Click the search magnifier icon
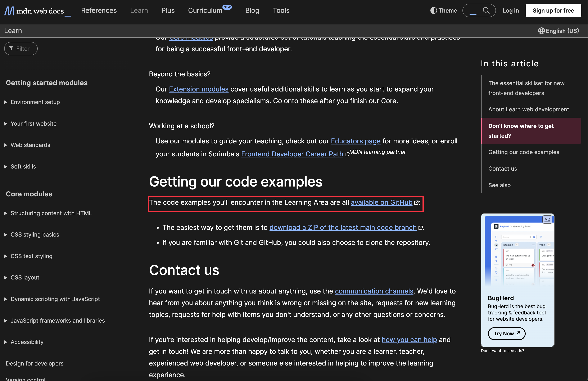The width and height of the screenshot is (588, 381). (486, 10)
